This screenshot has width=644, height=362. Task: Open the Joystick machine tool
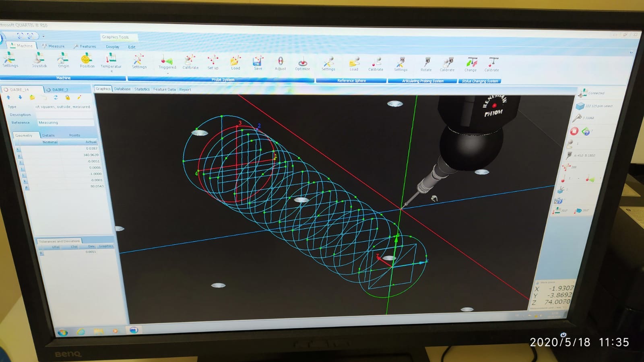tap(39, 60)
